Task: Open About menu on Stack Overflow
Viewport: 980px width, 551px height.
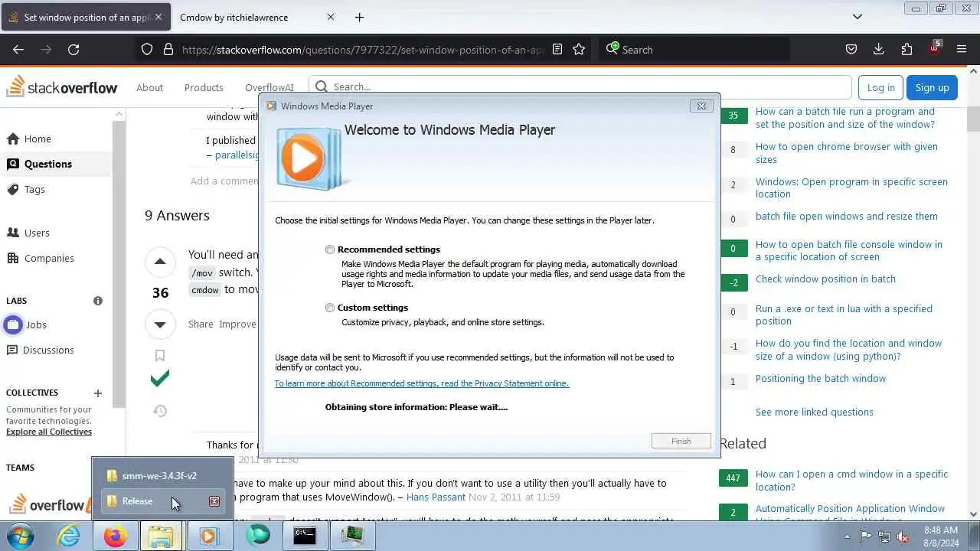Action: tap(149, 87)
